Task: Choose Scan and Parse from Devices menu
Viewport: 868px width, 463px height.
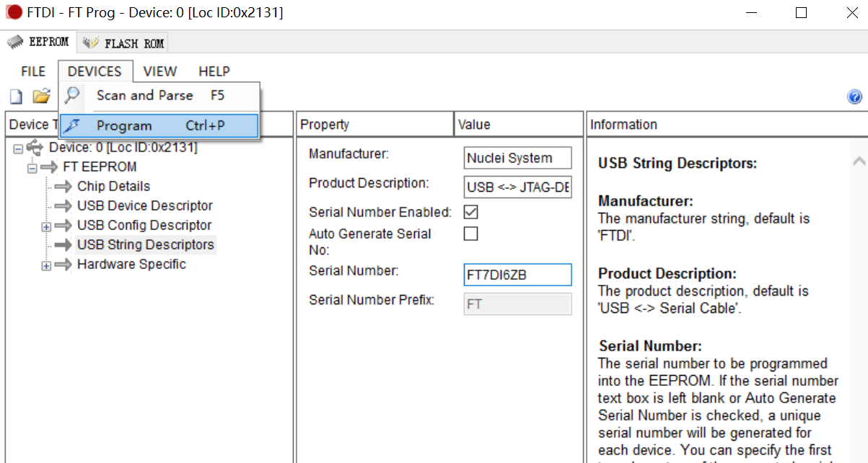Action: [x=159, y=95]
